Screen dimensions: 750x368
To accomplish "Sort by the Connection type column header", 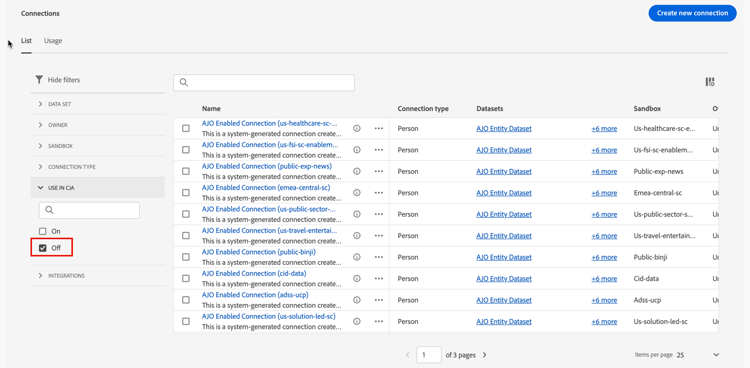I will click(423, 109).
